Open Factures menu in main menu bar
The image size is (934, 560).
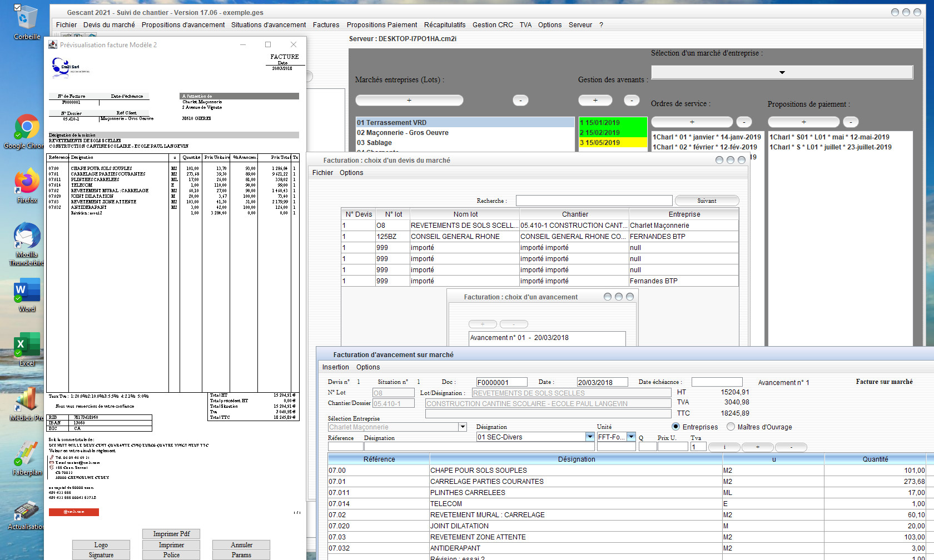click(x=326, y=24)
